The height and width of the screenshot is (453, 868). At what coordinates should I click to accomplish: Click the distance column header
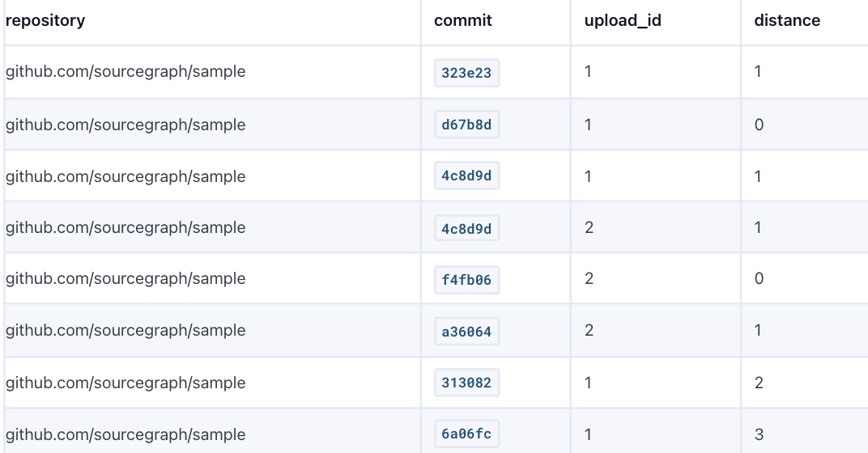click(787, 20)
